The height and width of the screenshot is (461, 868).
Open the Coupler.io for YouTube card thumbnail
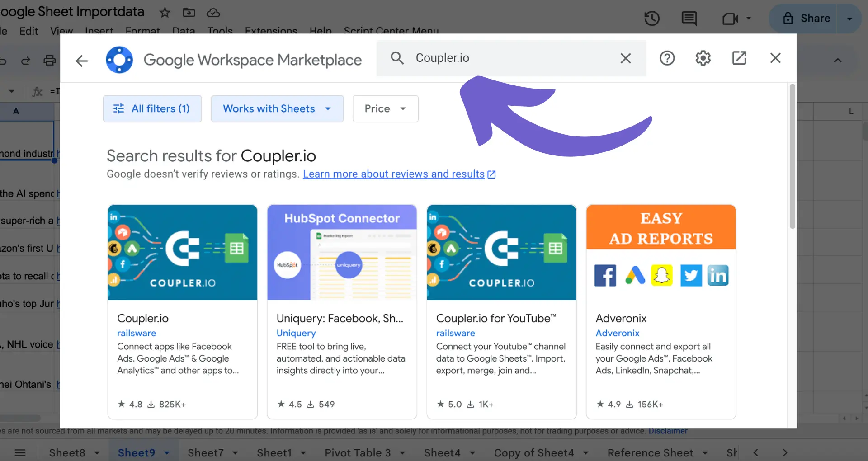pyautogui.click(x=501, y=252)
